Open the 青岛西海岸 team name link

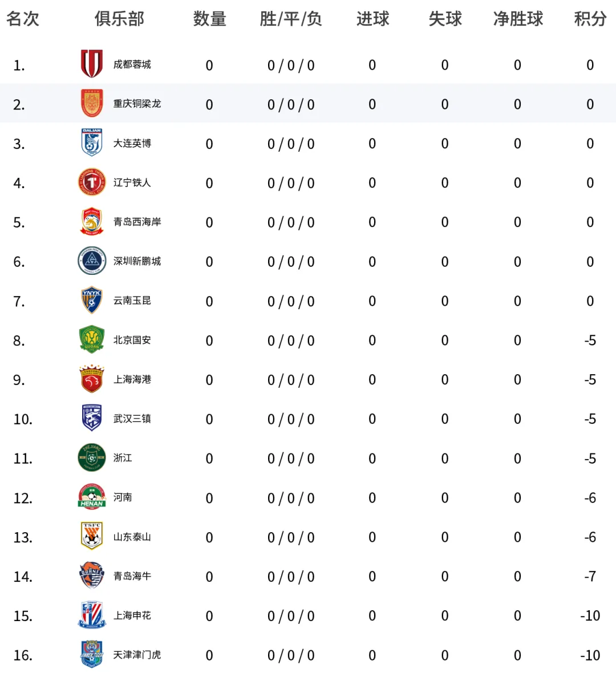137,221
